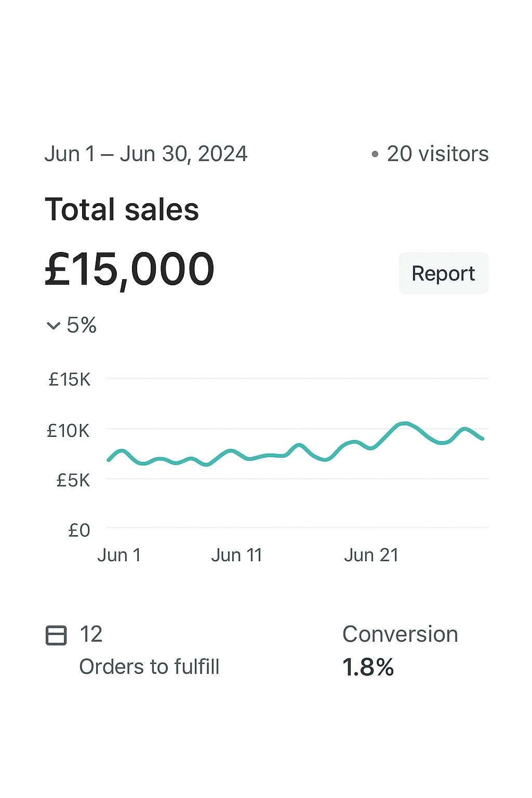
Task: Click the Conversion label
Action: pos(400,634)
